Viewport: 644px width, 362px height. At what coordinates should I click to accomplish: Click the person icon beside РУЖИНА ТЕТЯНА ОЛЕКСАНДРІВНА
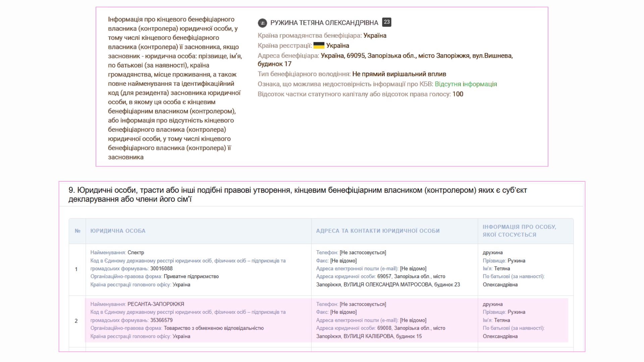click(262, 23)
